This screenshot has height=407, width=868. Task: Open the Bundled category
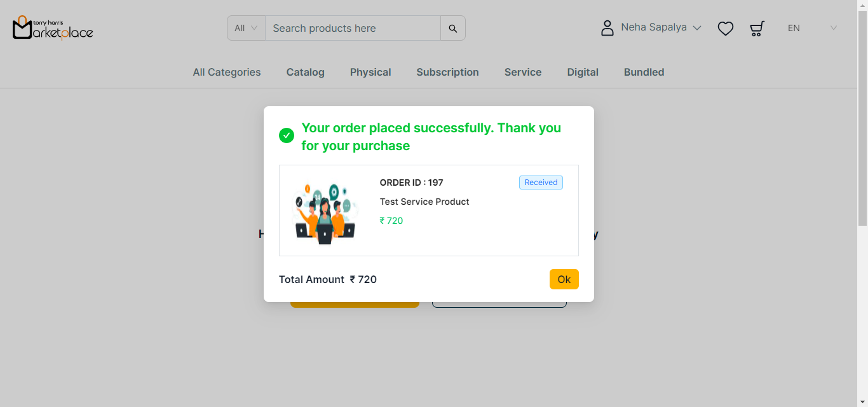(644, 72)
